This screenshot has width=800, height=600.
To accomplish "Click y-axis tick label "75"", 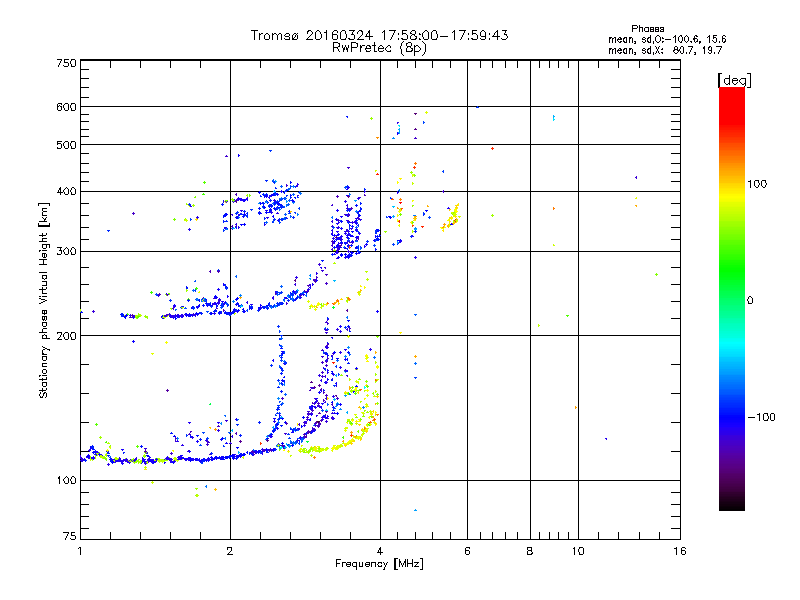I will click(x=70, y=536).
